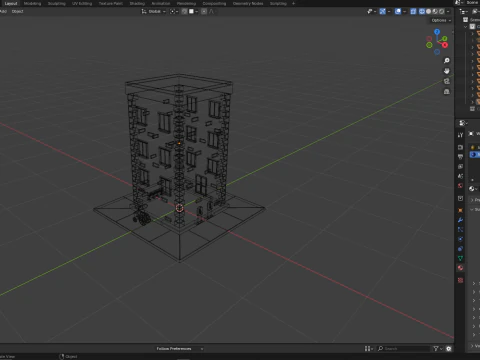Screen dimensions: 480x360
Task: Open the Object properties tab
Action: [x=460, y=210]
